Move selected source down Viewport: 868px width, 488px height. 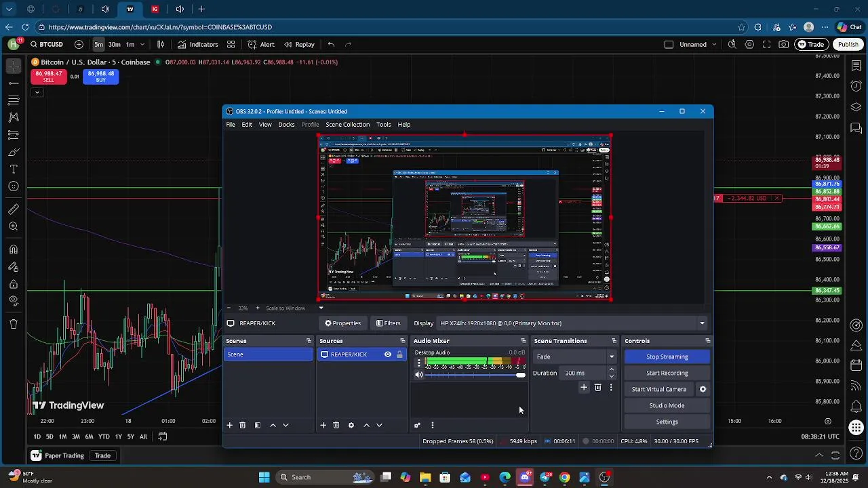379,425
